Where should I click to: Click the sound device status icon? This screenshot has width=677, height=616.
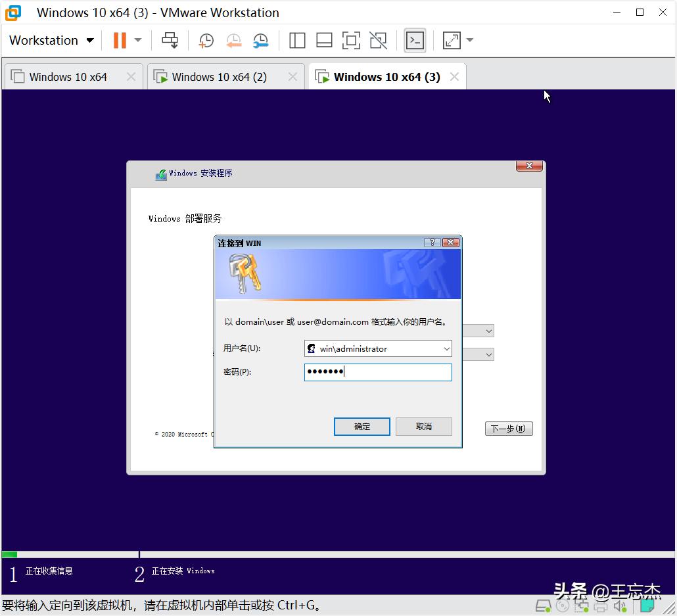[619, 605]
